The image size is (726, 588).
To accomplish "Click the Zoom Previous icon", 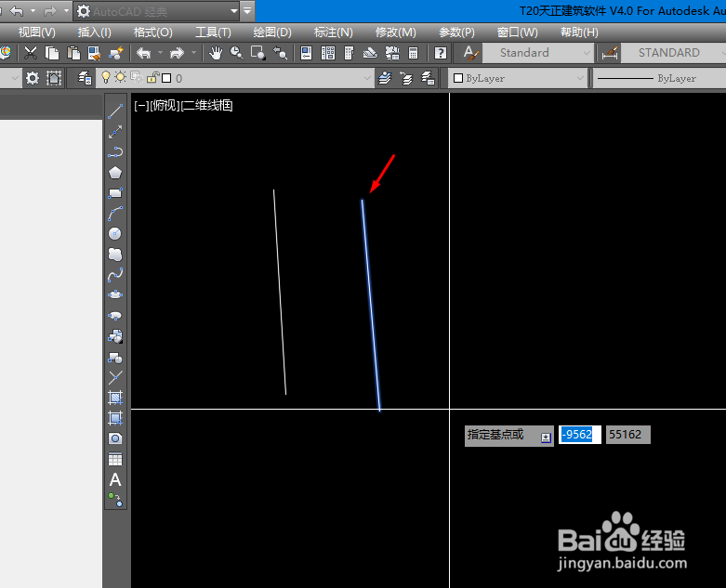I will coord(280,53).
